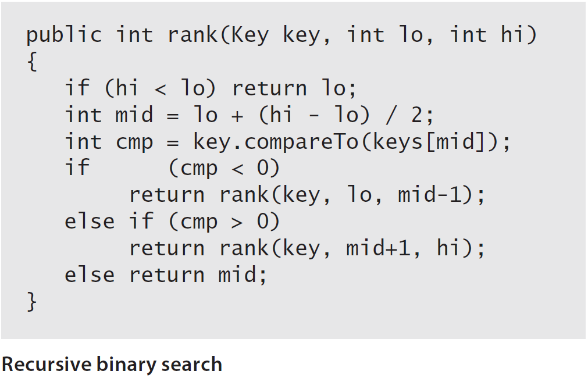Click 'else return mid;' statement
This screenshot has height=378, width=588.
(165, 275)
